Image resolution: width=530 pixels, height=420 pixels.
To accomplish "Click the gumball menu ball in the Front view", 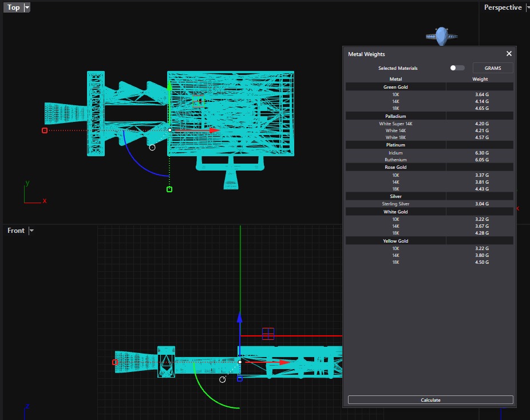I will click(223, 379).
